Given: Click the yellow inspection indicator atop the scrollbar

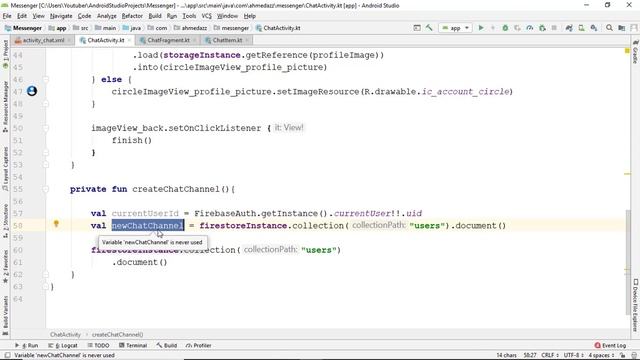Looking at the screenshot, I should click(x=627, y=51).
